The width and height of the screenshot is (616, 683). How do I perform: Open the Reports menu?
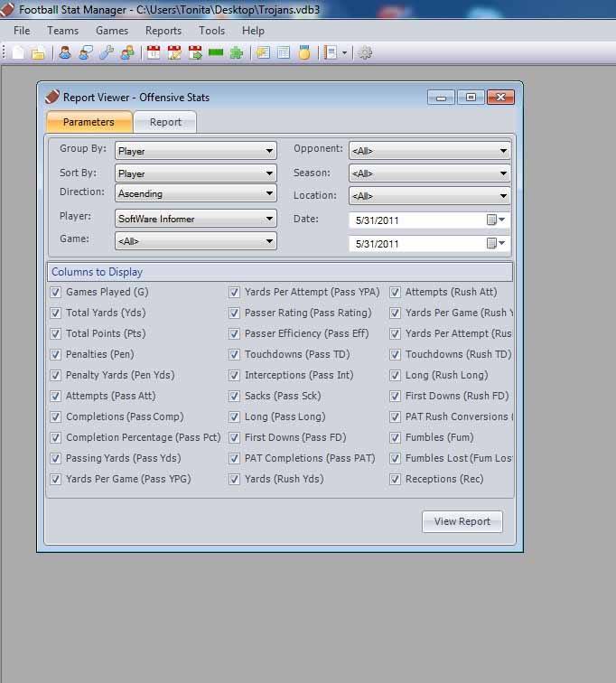click(163, 31)
